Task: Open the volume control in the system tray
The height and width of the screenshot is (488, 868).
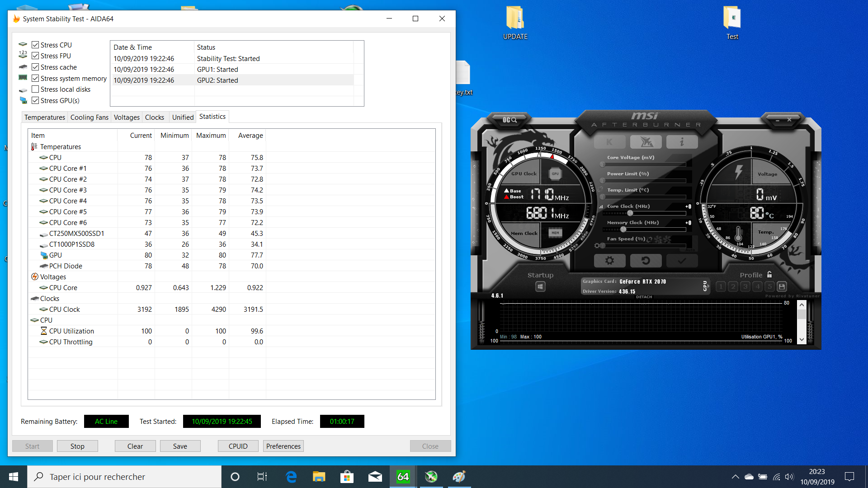Action: tap(789, 477)
